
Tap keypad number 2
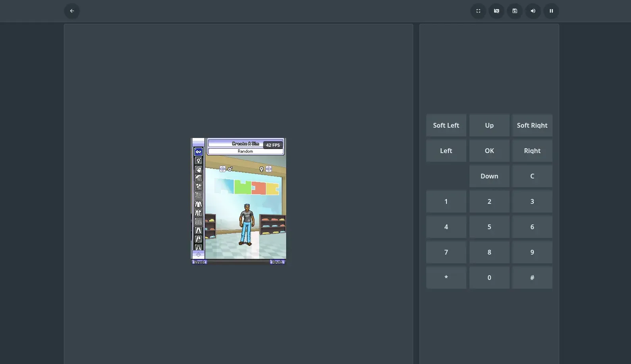[x=489, y=201]
